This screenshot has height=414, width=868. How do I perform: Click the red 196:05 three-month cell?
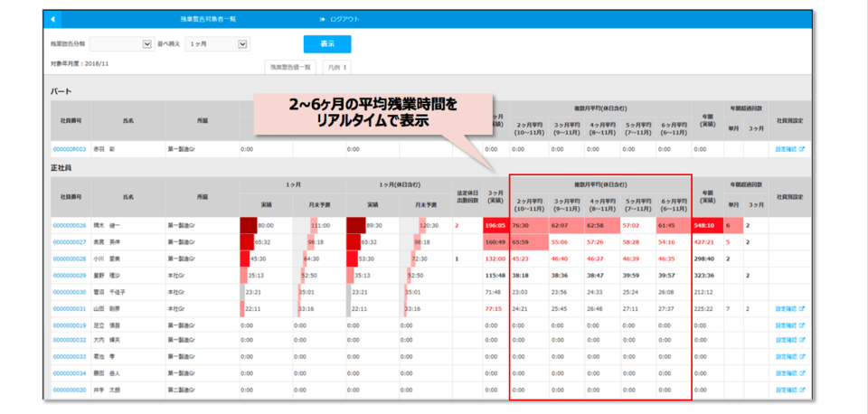pyautogui.click(x=494, y=226)
